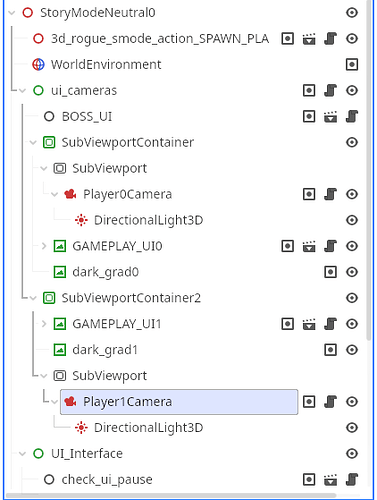The height and width of the screenshot is (500, 377).
Task: Open check_ui_pause scene instance icon
Action: click(x=330, y=480)
